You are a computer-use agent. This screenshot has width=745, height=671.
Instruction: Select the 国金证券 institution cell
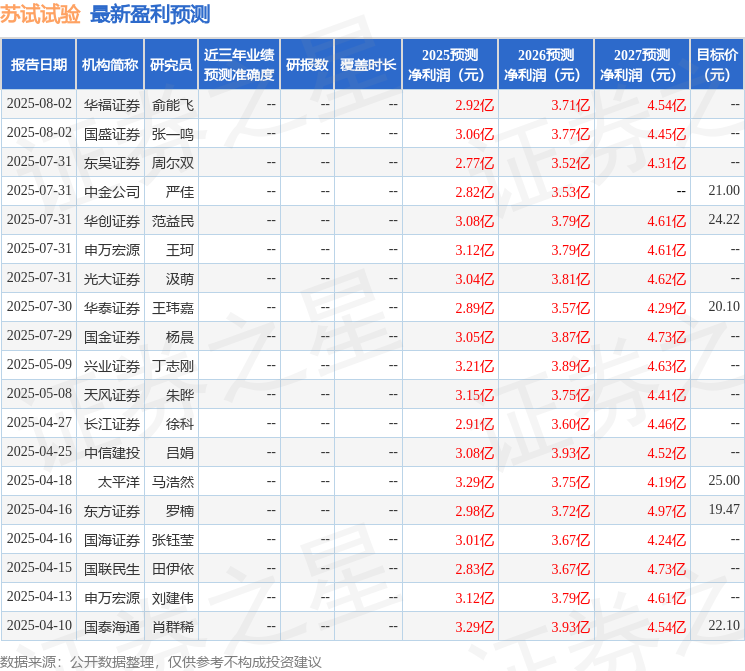(x=112, y=337)
